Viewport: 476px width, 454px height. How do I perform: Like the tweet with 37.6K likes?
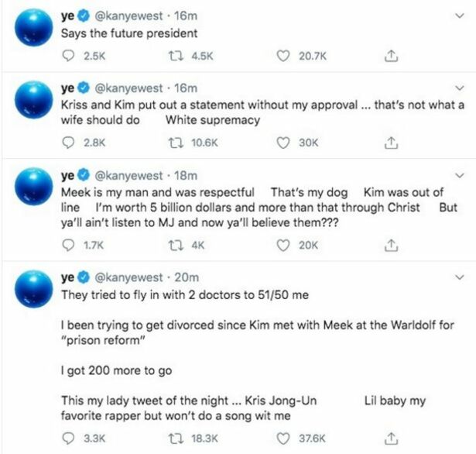coord(283,439)
